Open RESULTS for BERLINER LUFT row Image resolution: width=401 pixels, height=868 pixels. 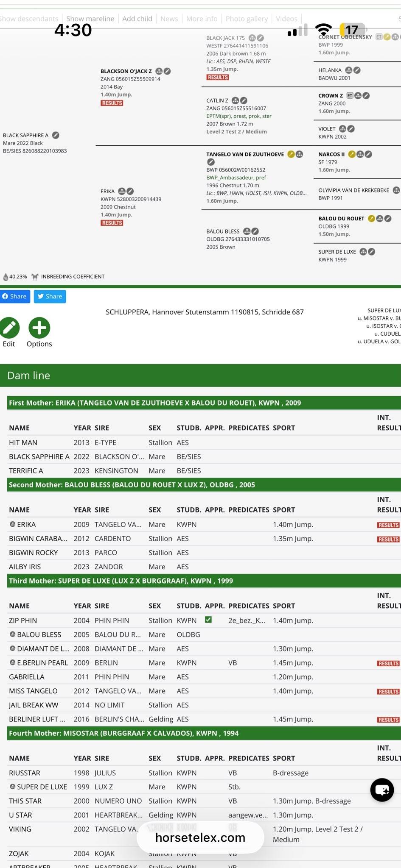point(388,720)
